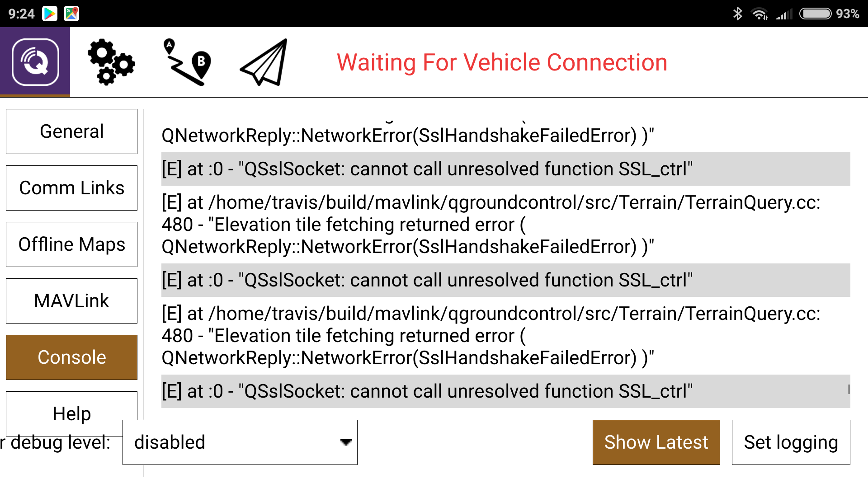Tap the Bluetooth status icon
The width and height of the screenshot is (868, 488).
pos(738,13)
